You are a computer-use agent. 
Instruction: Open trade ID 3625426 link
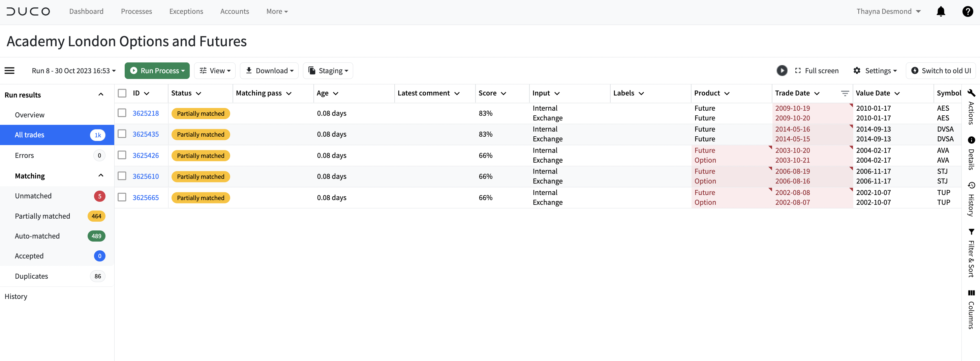[x=146, y=156]
